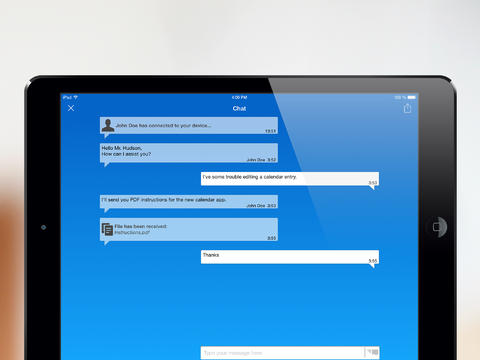This screenshot has height=360, width=480.
Task: Open the received file document icon
Action: pyautogui.click(x=107, y=229)
